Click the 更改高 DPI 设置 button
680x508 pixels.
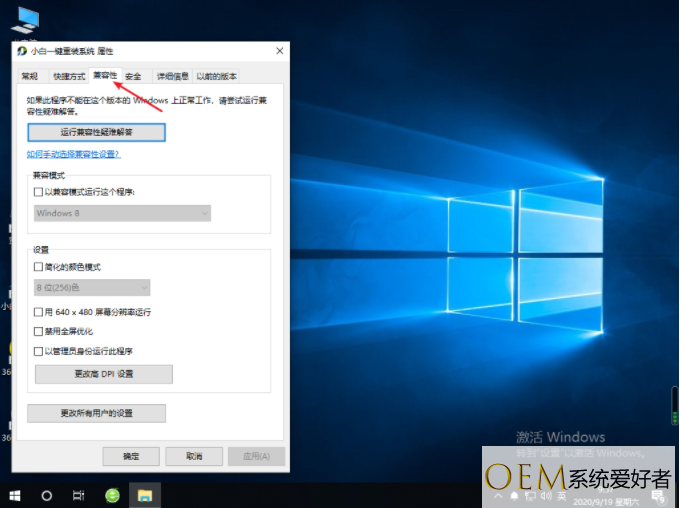(104, 374)
